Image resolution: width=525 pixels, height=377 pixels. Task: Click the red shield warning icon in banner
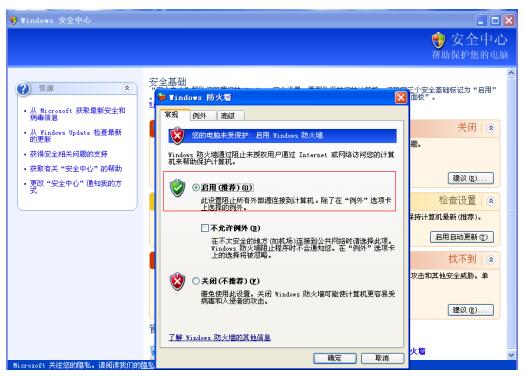point(177,136)
